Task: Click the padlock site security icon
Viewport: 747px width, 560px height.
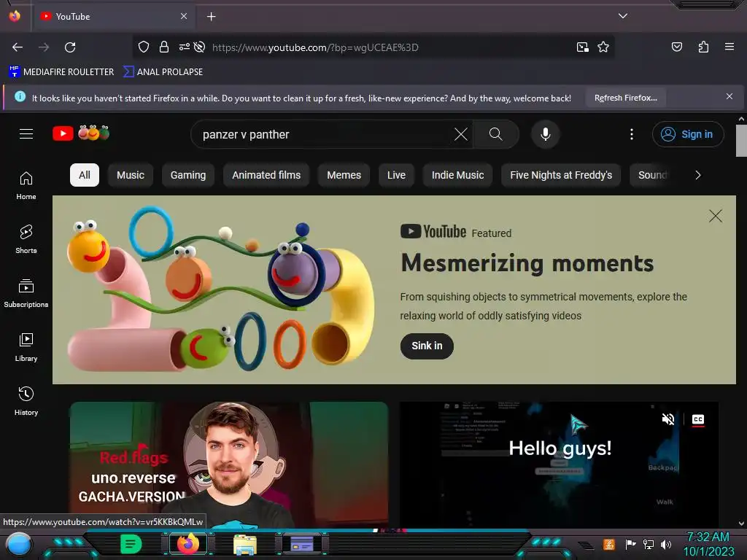Action: click(x=164, y=47)
